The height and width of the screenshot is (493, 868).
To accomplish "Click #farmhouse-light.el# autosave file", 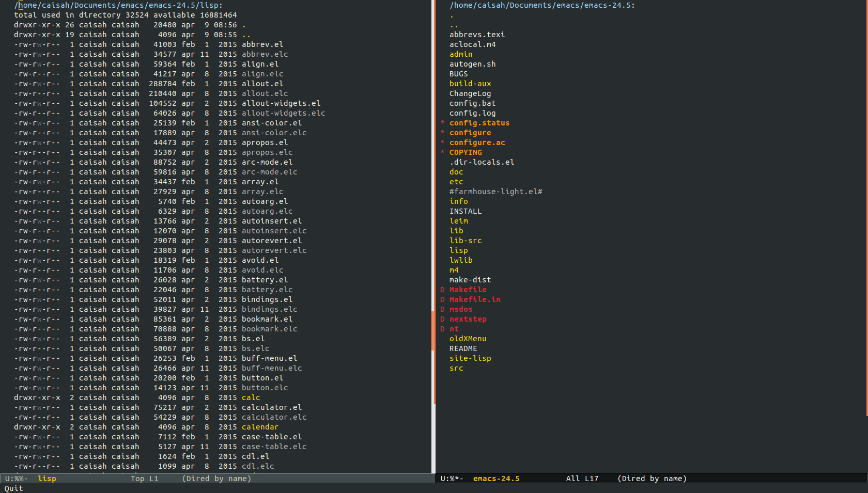I will coord(495,192).
